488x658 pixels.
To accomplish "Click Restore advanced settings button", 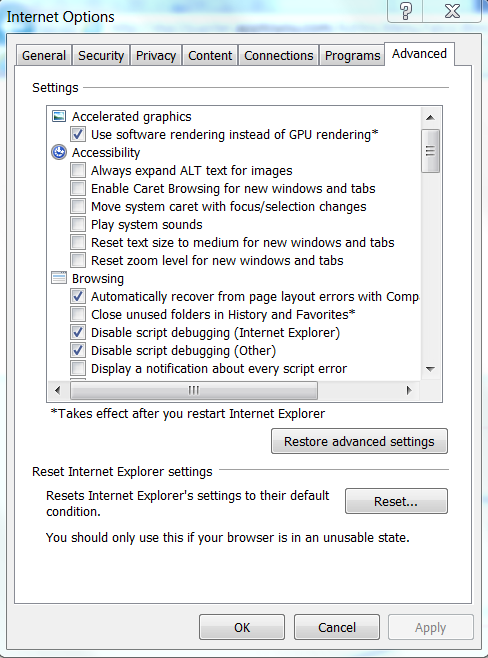I will click(359, 441).
